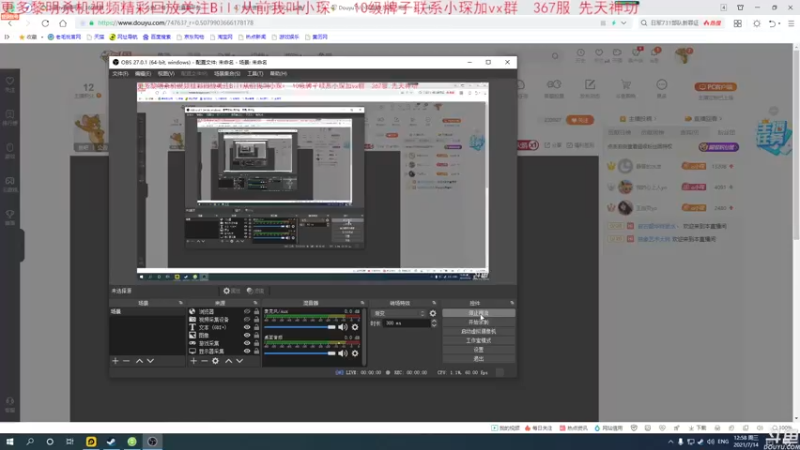Click transition duration 300 ms field
Viewport: 800px width, 450px height.
(x=407, y=323)
